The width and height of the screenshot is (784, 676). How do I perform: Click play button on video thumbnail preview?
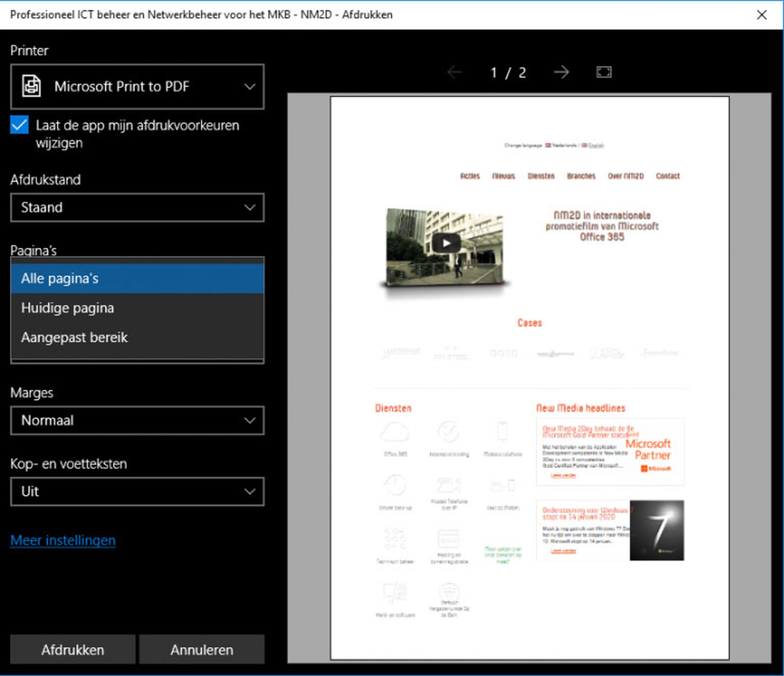446,243
